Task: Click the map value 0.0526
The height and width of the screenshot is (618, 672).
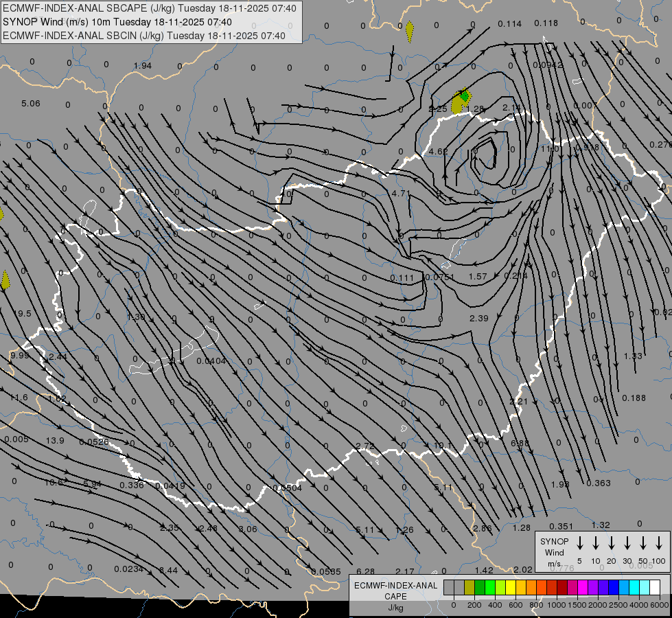Action: [94, 442]
